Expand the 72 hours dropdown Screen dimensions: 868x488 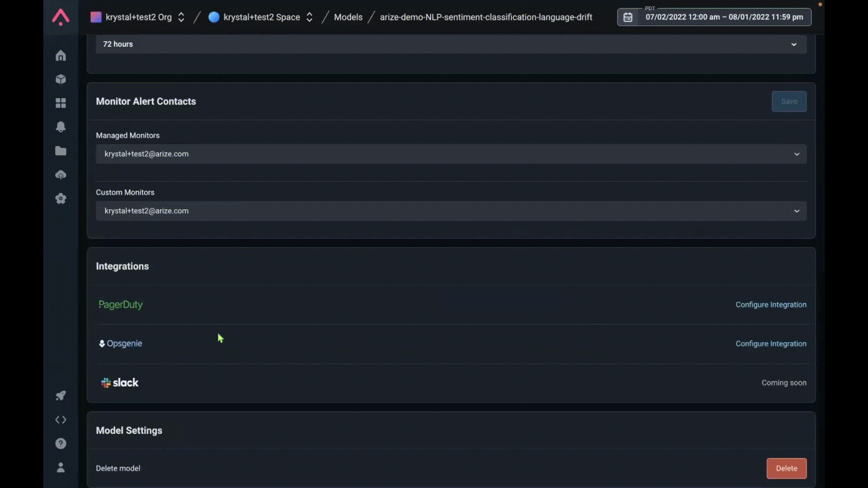(451, 44)
